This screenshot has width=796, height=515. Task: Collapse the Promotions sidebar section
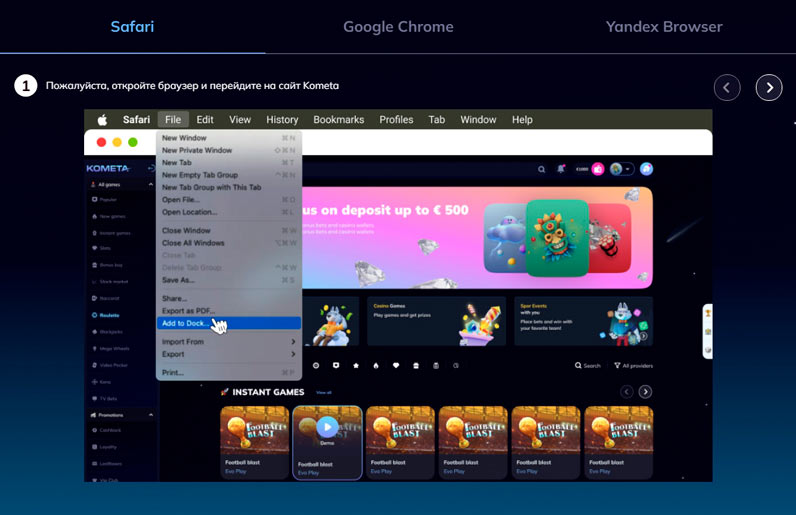[151, 414]
